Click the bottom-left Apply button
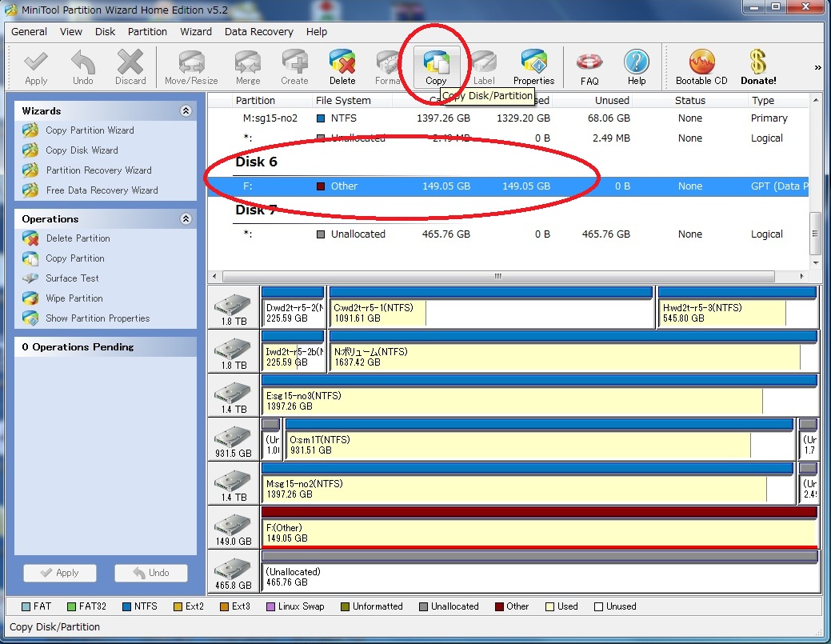The width and height of the screenshot is (831, 644). point(60,573)
